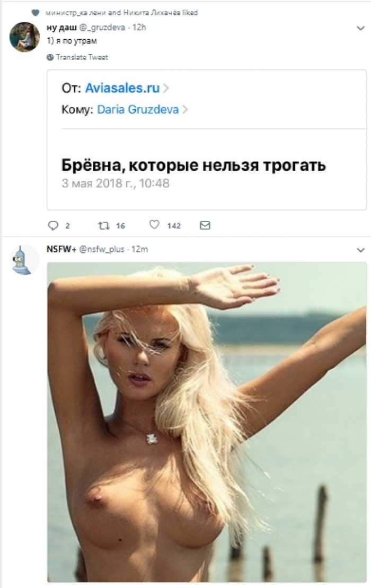Click the liked-by heart icon at top
Screen dimensions: 371x588
point(36,13)
